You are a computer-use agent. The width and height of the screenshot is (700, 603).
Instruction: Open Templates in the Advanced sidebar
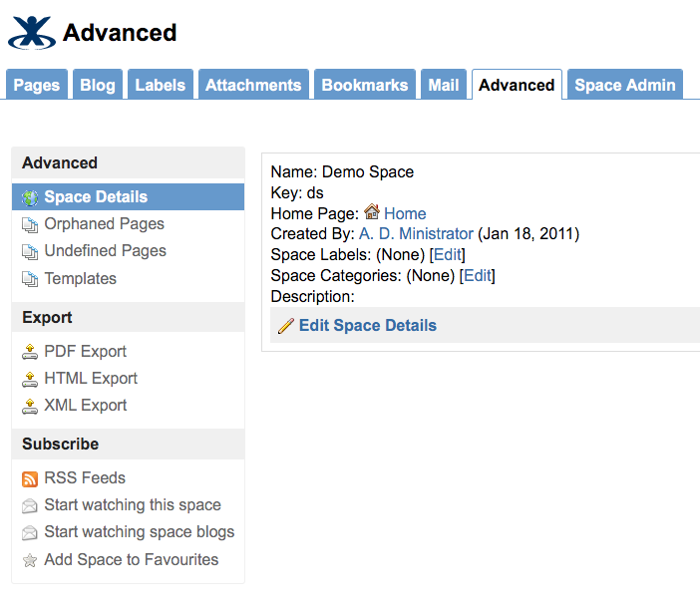(81, 278)
